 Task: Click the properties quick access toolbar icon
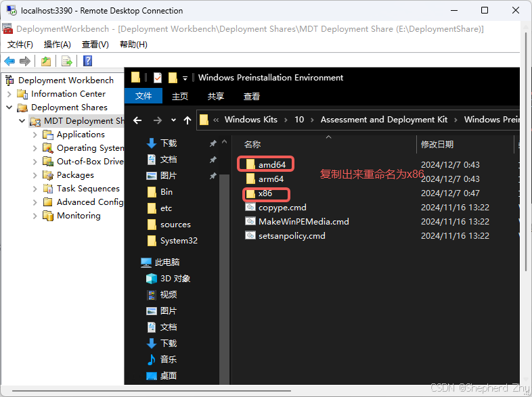point(158,78)
